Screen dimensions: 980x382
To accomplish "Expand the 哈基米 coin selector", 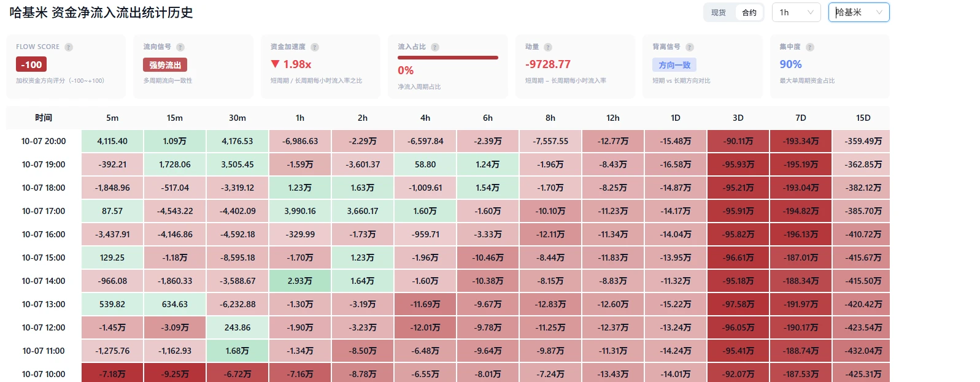I will 859,12.
